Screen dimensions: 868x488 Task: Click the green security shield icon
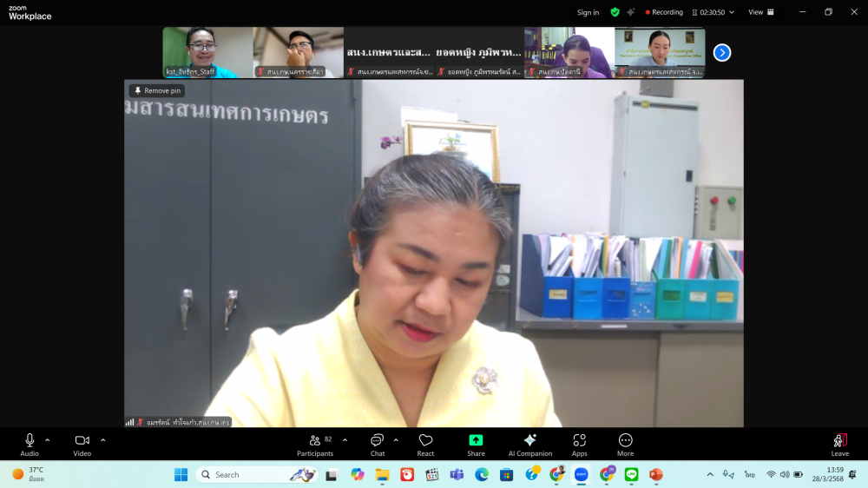pyautogui.click(x=615, y=12)
